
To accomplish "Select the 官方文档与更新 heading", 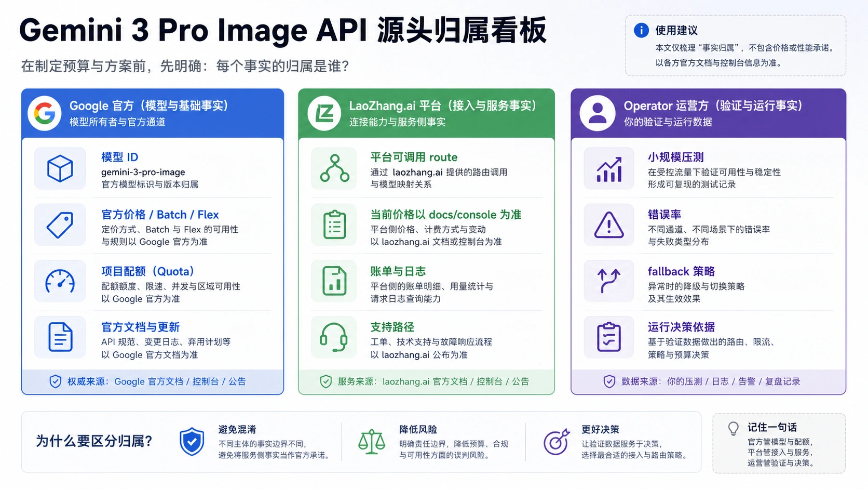I will coord(140,327).
